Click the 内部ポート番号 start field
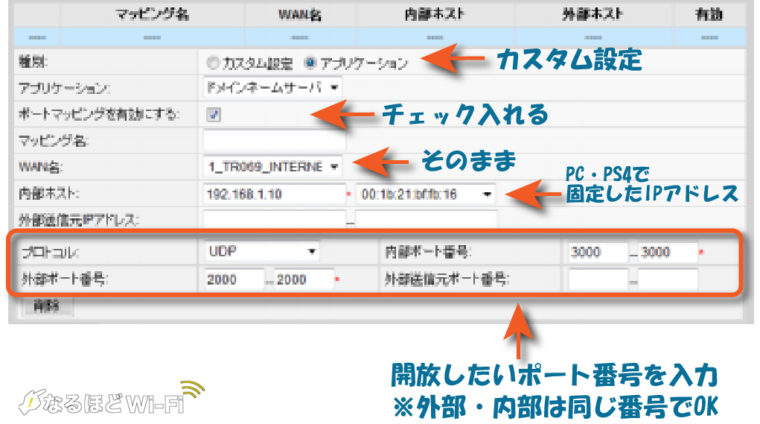 point(597,252)
